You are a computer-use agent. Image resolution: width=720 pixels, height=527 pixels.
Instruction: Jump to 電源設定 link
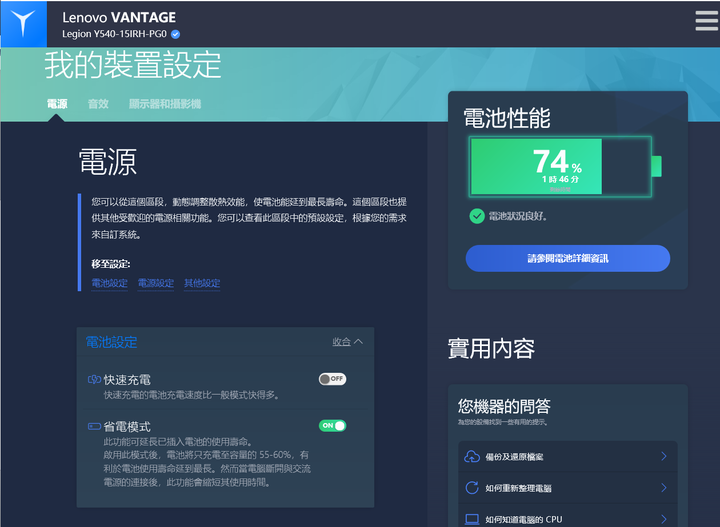(x=156, y=283)
